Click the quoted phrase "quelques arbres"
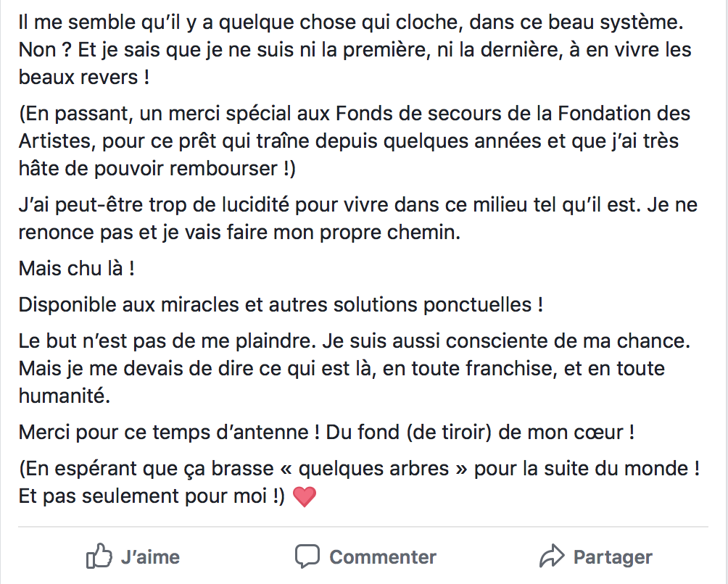This screenshot has width=728, height=584. [x=373, y=469]
